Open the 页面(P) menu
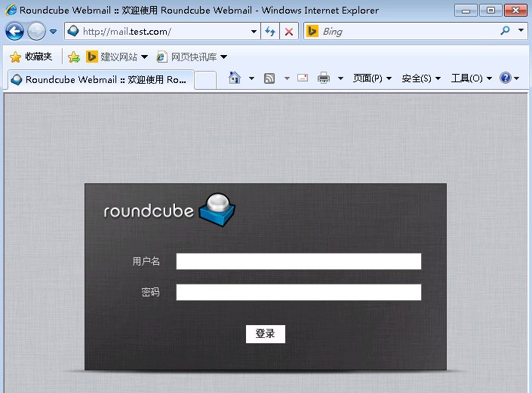This screenshot has width=532, height=393. coord(372,78)
